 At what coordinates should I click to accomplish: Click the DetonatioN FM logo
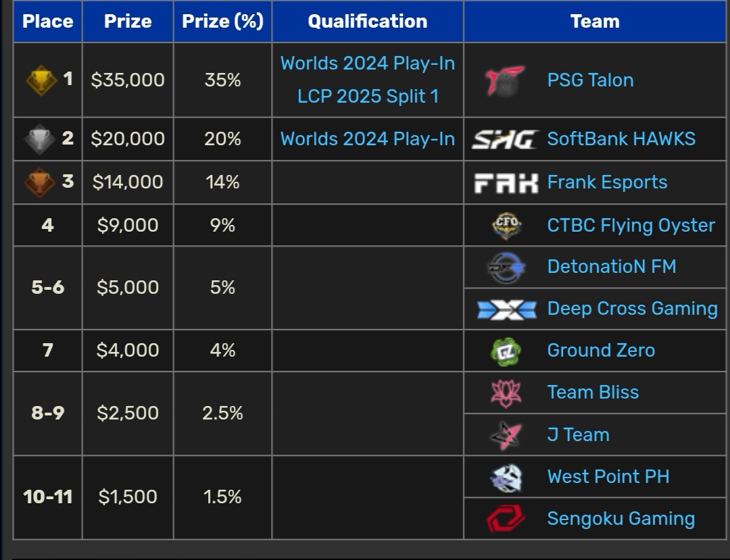pyautogui.click(x=506, y=268)
